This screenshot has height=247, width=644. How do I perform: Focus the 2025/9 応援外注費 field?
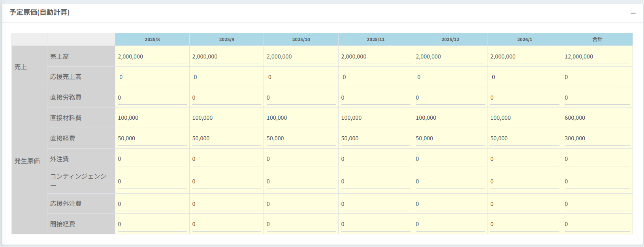tap(226, 204)
